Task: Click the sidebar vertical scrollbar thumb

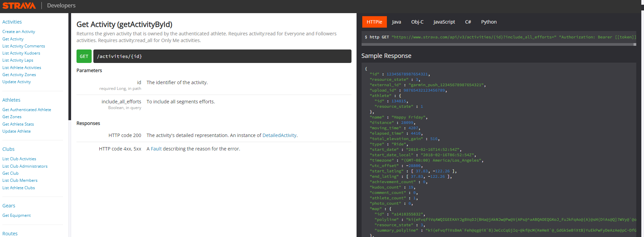Action: (x=70, y=67)
